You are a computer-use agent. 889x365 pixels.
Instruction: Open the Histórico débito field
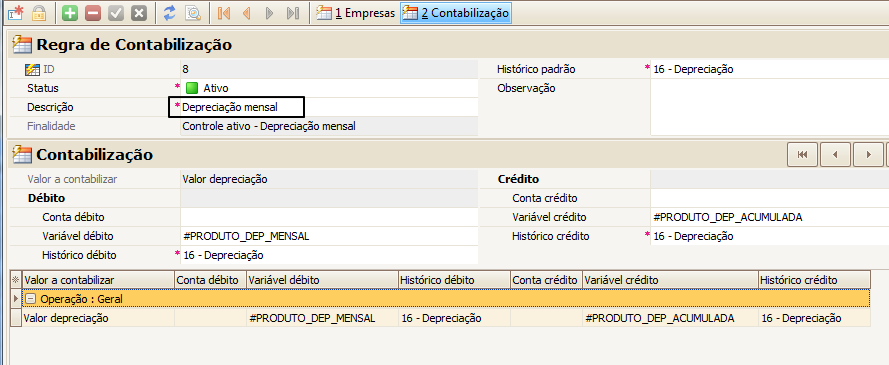click(x=329, y=256)
